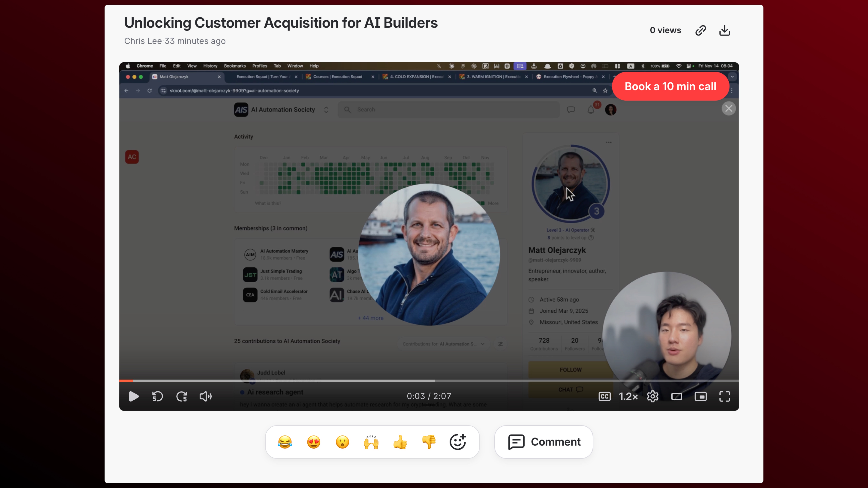Copy the video link icon
The width and height of the screenshot is (868, 488).
point(700,30)
